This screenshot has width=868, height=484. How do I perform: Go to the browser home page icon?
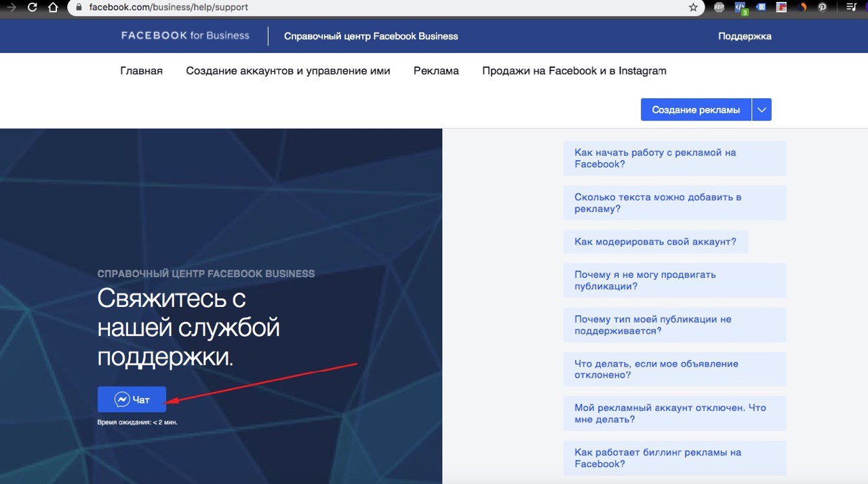[x=53, y=7]
